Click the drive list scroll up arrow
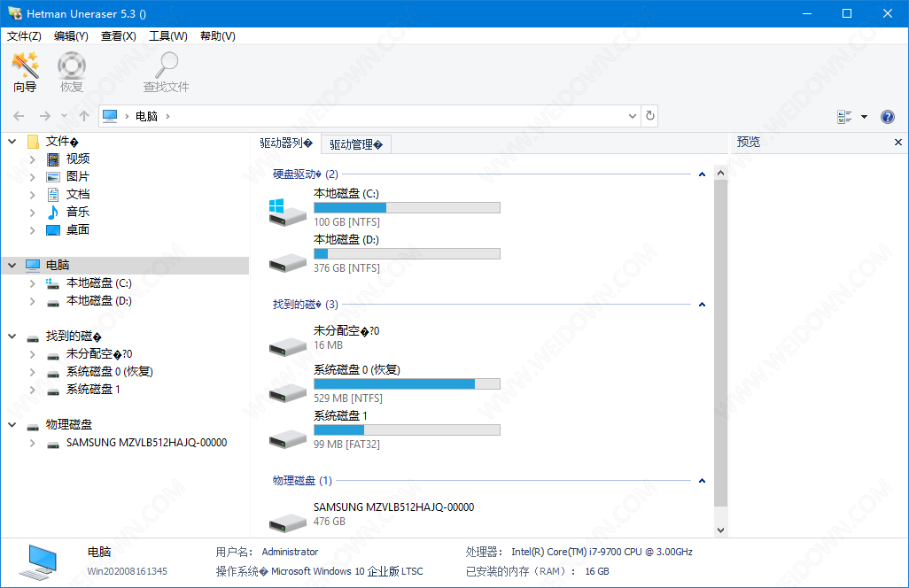 [720, 173]
